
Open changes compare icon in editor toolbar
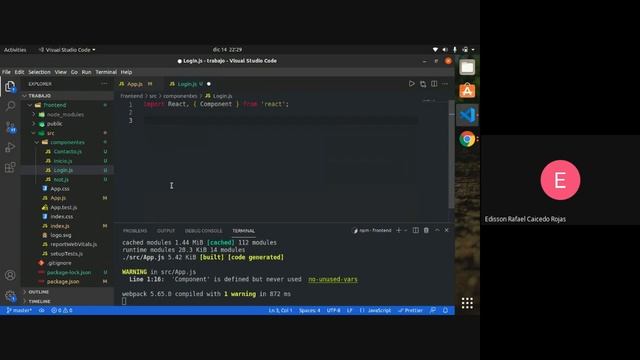pyautogui.click(x=423, y=84)
